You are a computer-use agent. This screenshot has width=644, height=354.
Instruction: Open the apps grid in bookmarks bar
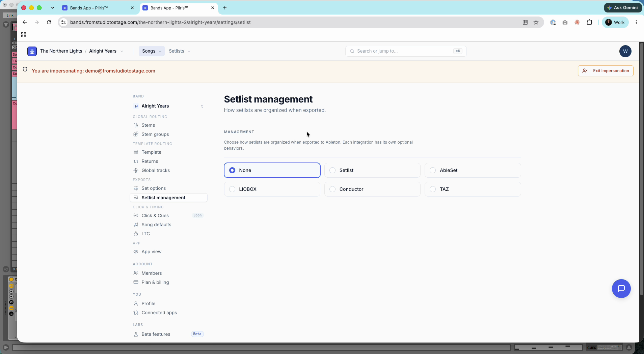tap(24, 35)
